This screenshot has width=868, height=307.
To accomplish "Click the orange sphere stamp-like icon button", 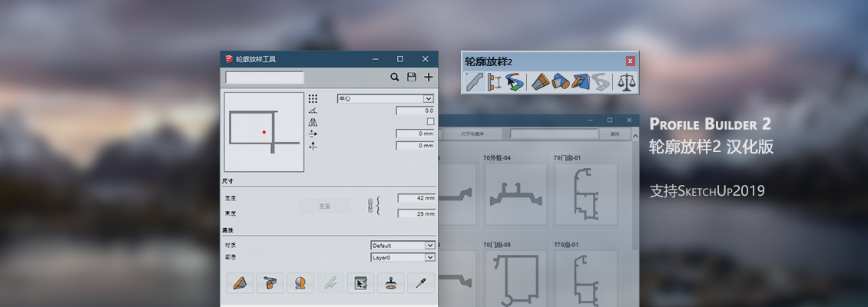I will point(300,283).
